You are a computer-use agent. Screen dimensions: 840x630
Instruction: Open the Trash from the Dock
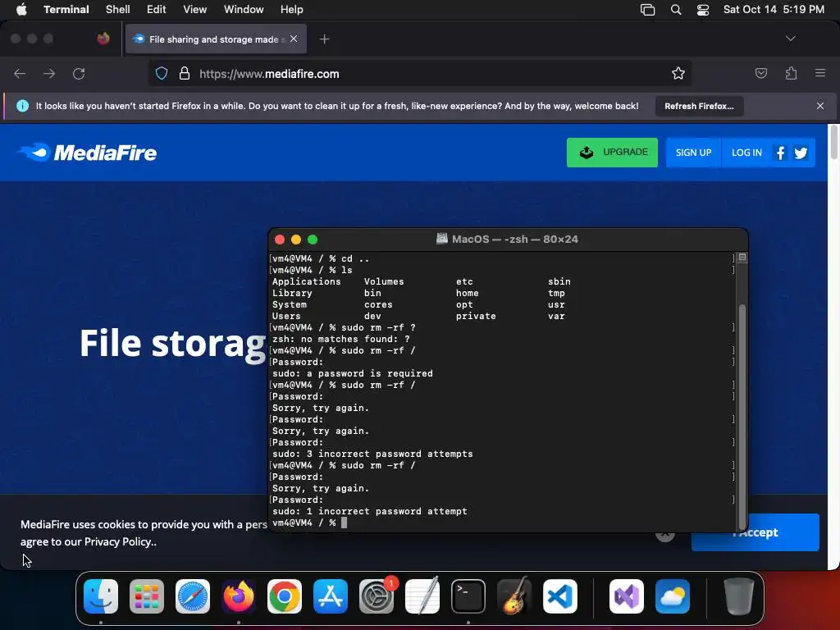tap(739, 596)
